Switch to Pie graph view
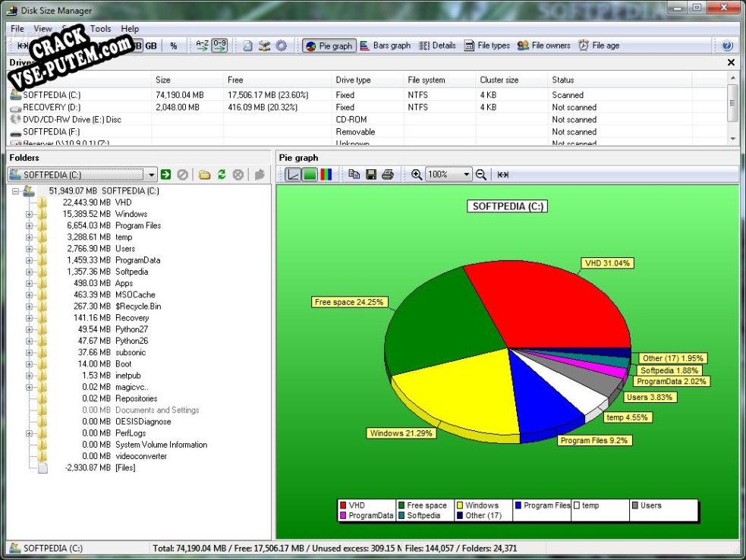Screen dimensions: 746x560 point(329,46)
